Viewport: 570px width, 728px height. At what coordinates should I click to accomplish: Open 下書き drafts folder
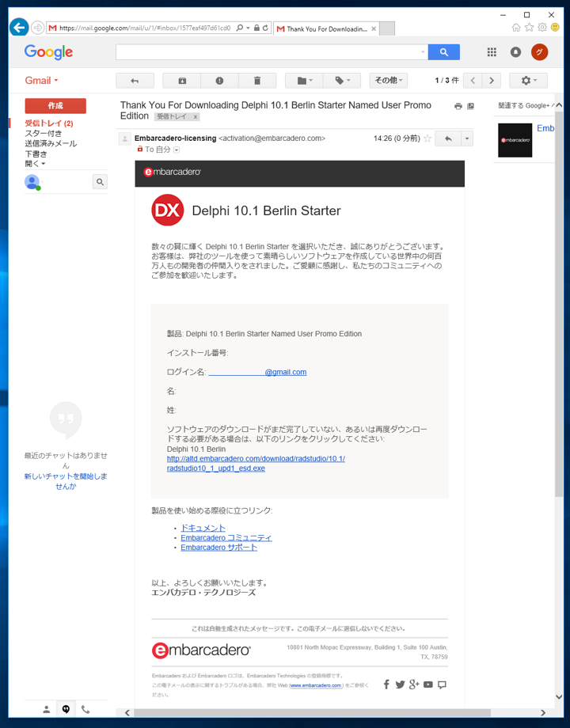tap(36, 154)
